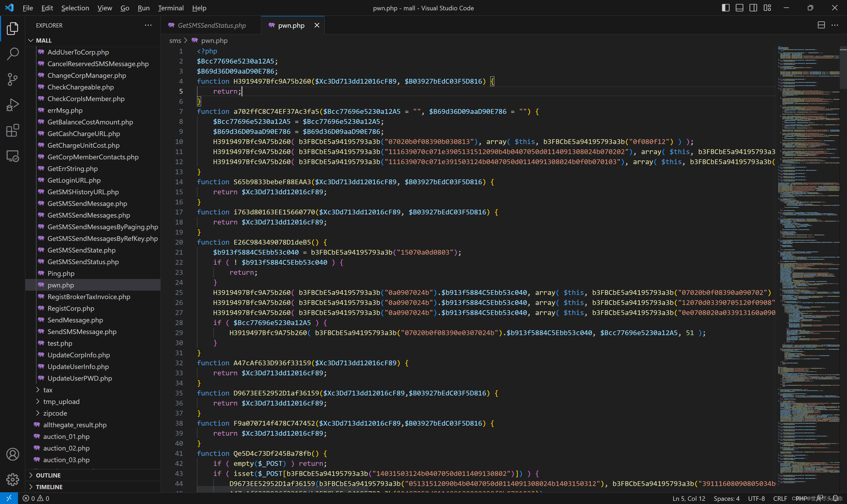This screenshot has width=847, height=504.
Task: Click remote window indicator in status bar
Action: (x=9, y=498)
